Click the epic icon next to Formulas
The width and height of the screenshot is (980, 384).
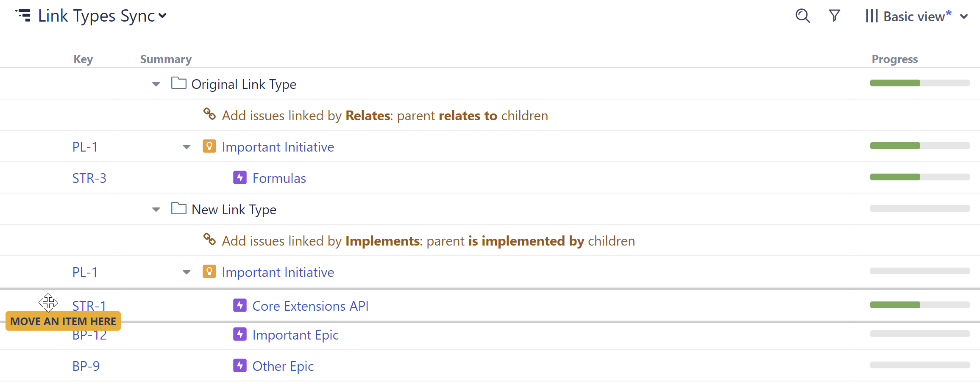point(240,177)
